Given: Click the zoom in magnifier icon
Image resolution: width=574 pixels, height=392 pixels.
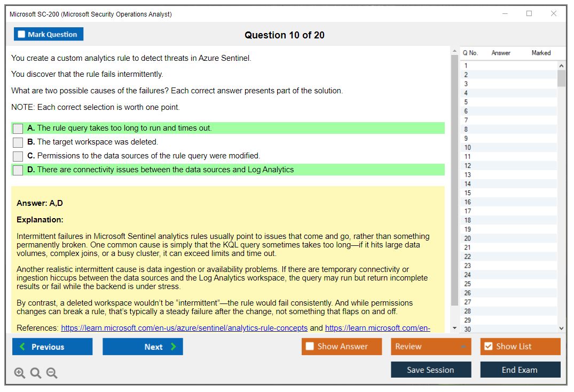Looking at the screenshot, I should pos(20,373).
